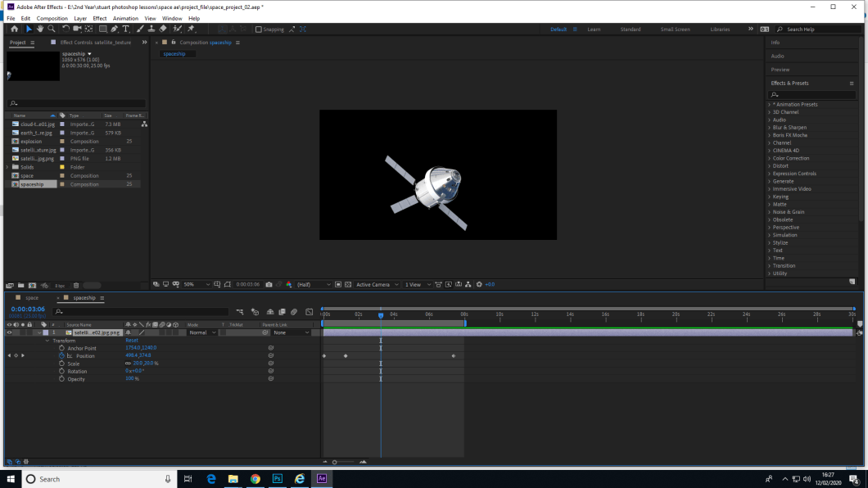Collapse the Transform property group
This screenshot has height=488, width=868.
pyautogui.click(x=47, y=340)
